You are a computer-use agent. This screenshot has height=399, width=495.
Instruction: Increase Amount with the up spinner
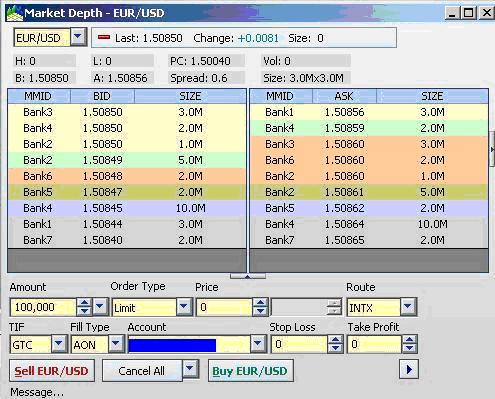click(x=84, y=303)
